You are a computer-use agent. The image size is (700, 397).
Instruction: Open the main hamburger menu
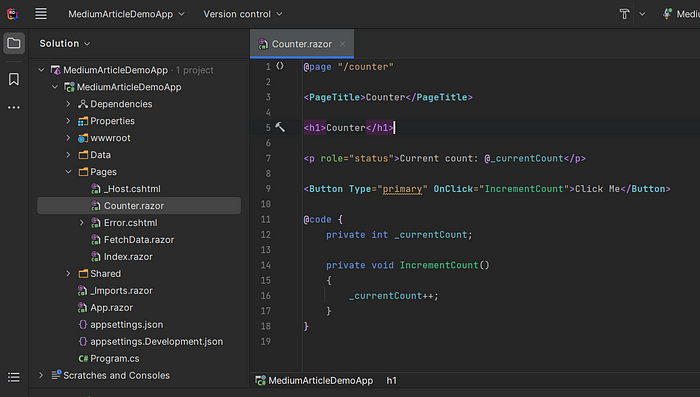(x=41, y=14)
